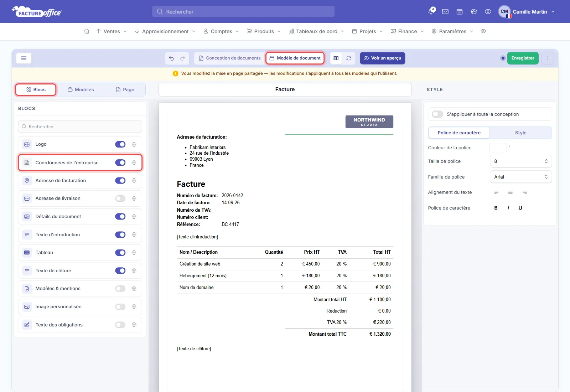Open the calendar icon in header

tap(460, 11)
